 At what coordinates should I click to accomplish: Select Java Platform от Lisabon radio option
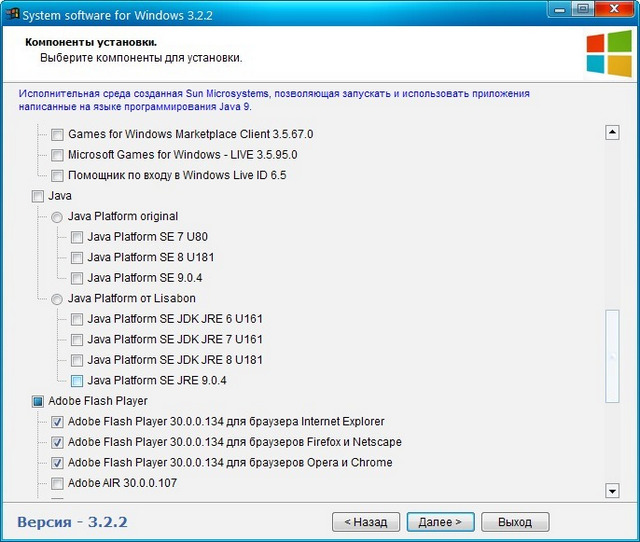coord(57,299)
